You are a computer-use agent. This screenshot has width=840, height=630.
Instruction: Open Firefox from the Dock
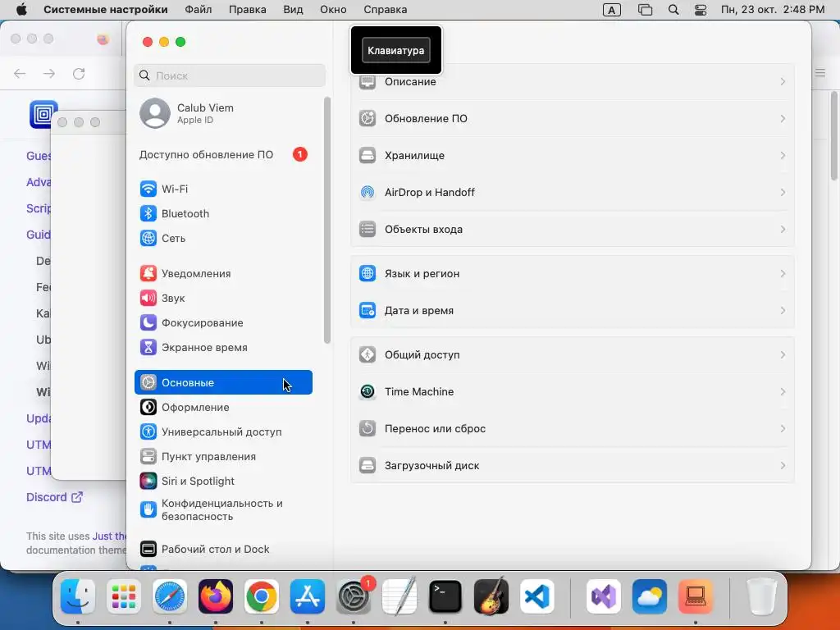(216, 596)
